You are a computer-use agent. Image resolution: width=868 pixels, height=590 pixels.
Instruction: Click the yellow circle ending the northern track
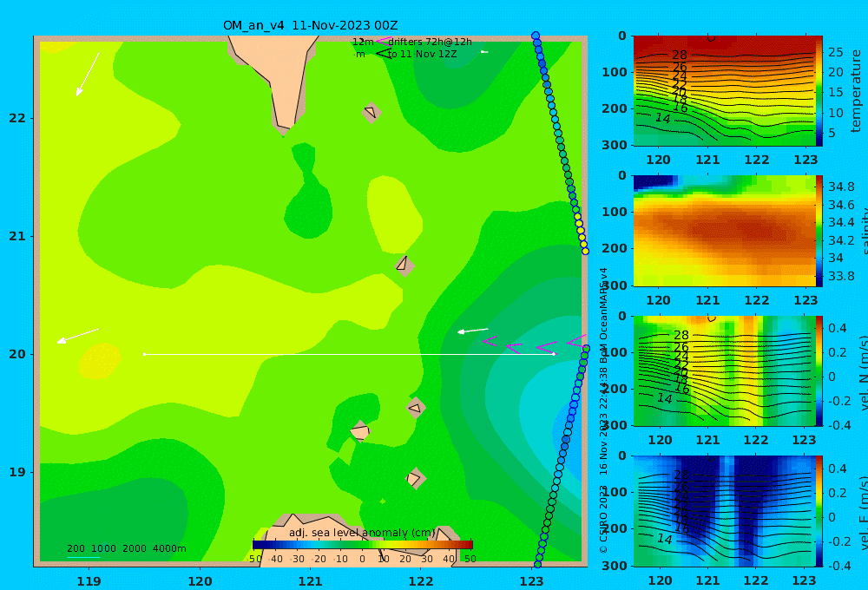click(585, 252)
